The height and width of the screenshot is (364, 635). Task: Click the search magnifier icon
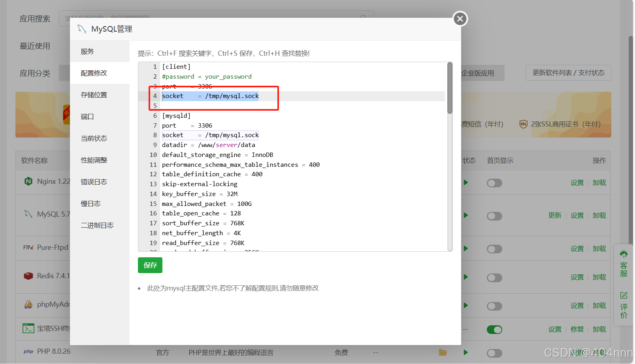click(364, 18)
